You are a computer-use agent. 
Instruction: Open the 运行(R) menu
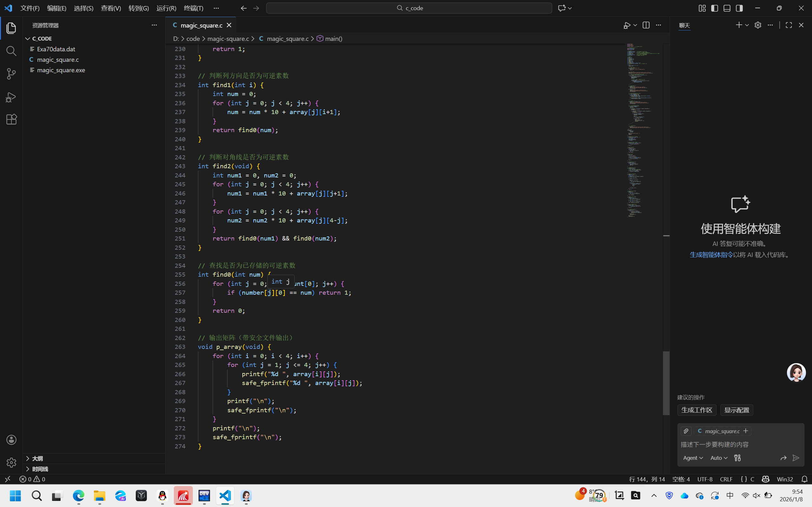pos(166,8)
